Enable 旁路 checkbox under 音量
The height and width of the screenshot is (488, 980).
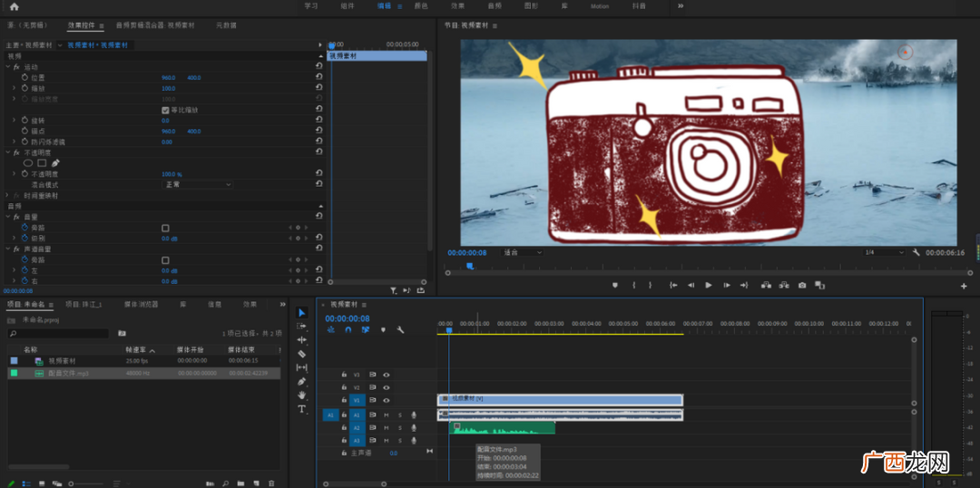[165, 228]
